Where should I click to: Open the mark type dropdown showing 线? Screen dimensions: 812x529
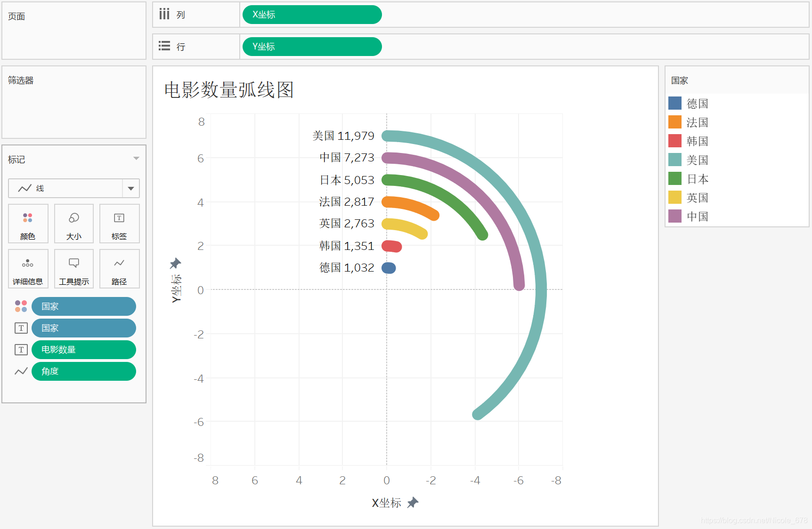74,188
